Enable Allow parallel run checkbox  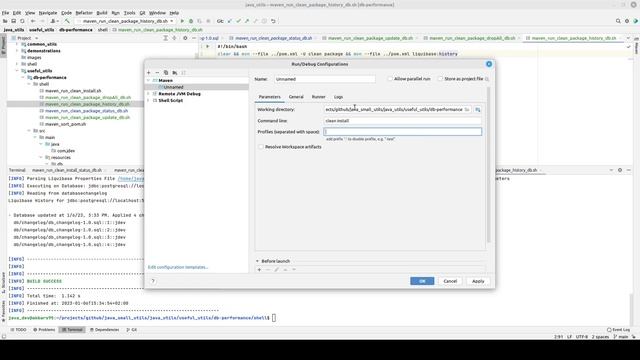390,79
